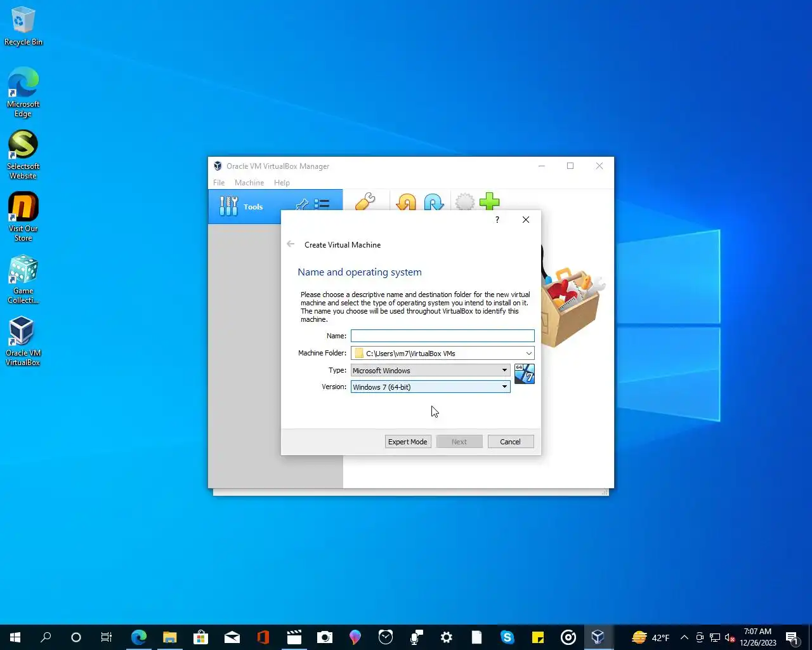Open the Help menu in VirtualBox Manager
This screenshot has width=812, height=650.
click(282, 183)
